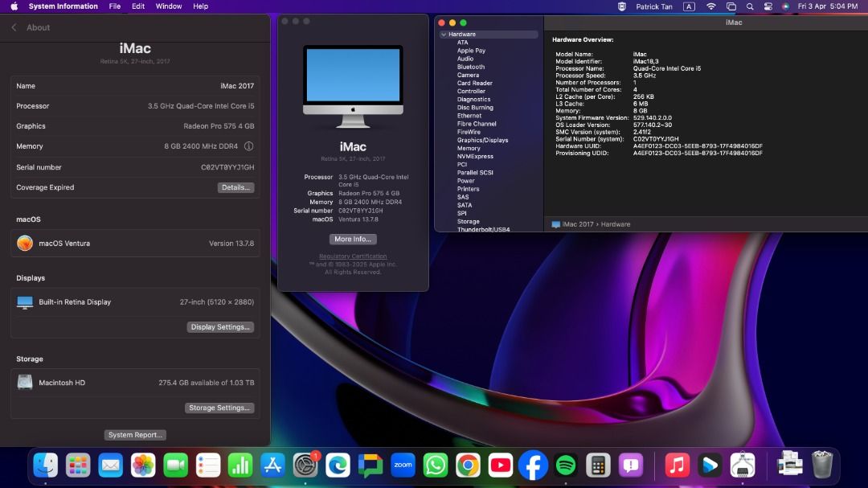Select Card Reader in the sidebar
The height and width of the screenshot is (488, 868).
pyautogui.click(x=474, y=83)
